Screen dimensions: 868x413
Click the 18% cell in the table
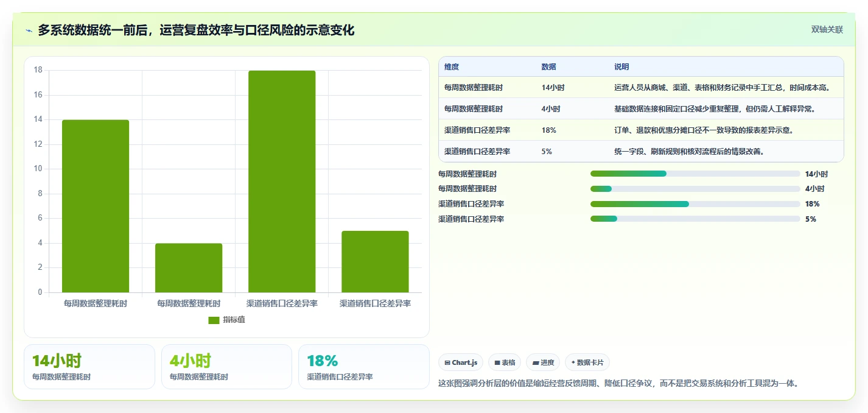[548, 130]
